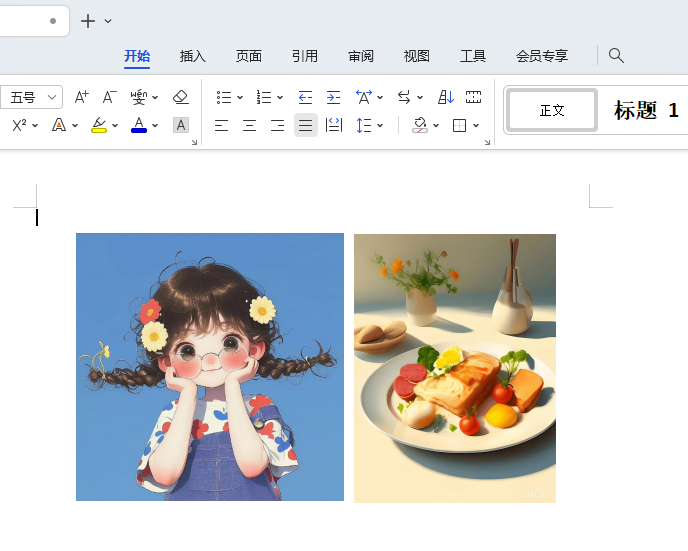Screen dimensions: 688x551
Task: Open the 审阅 tab
Action: click(361, 56)
